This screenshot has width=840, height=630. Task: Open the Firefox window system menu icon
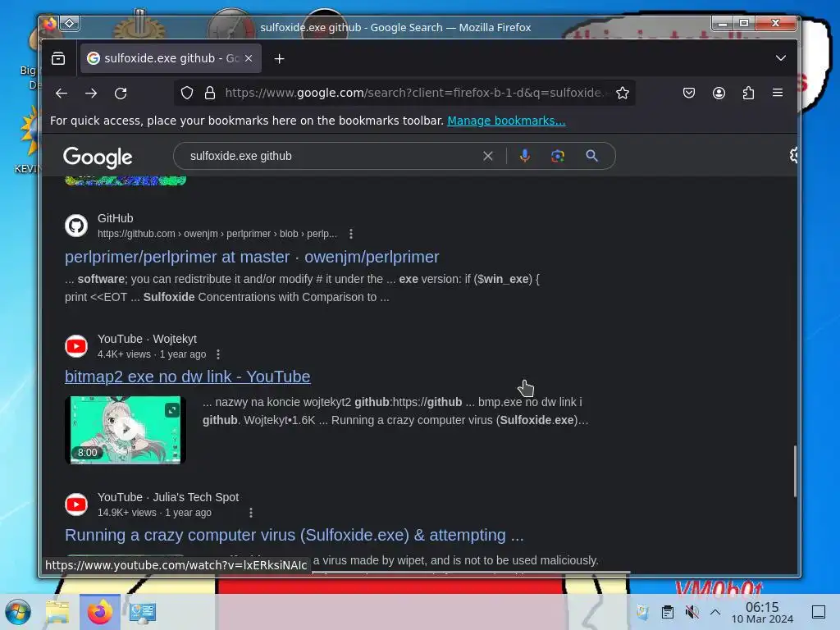[50, 24]
